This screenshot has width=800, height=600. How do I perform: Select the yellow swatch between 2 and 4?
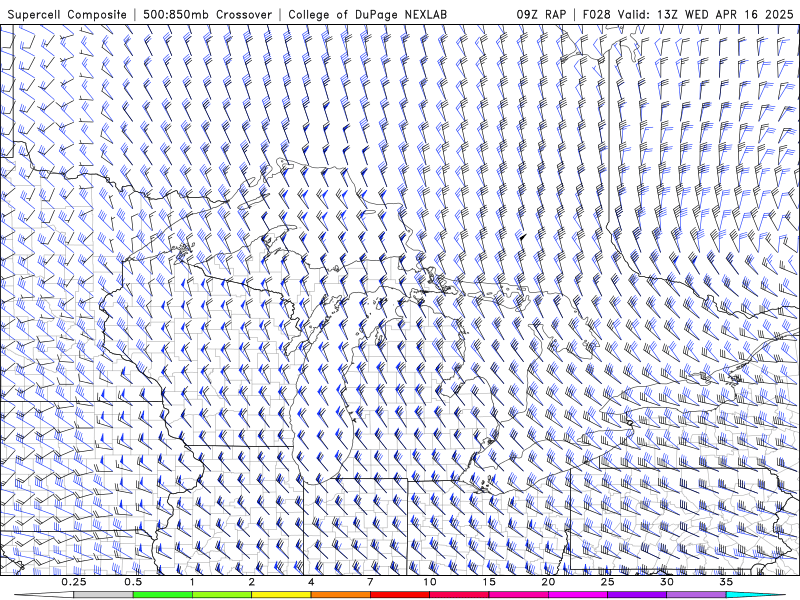(281, 595)
